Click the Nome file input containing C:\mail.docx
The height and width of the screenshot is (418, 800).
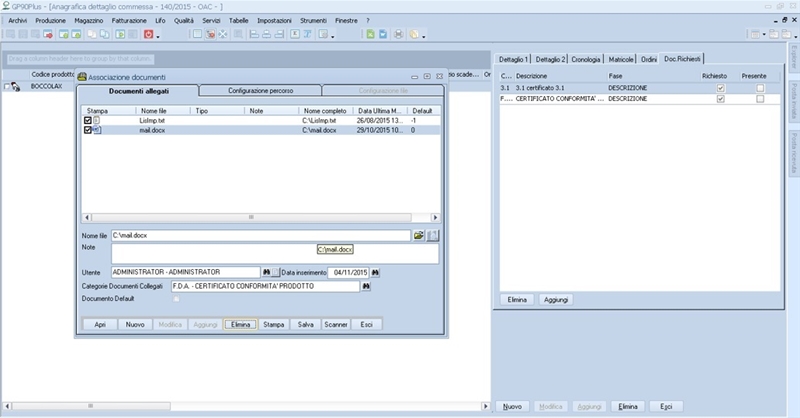(x=261, y=235)
